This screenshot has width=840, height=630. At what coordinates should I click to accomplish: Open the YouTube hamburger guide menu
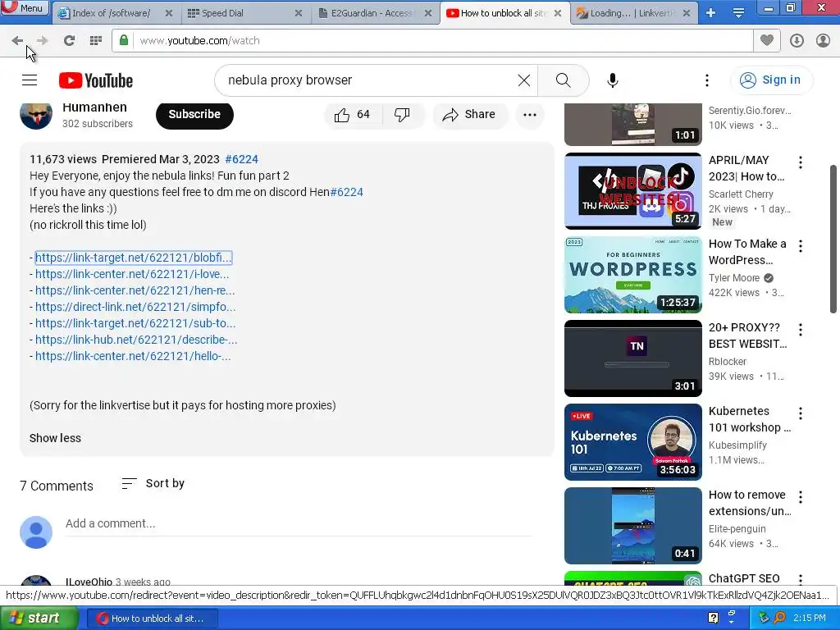tap(30, 80)
